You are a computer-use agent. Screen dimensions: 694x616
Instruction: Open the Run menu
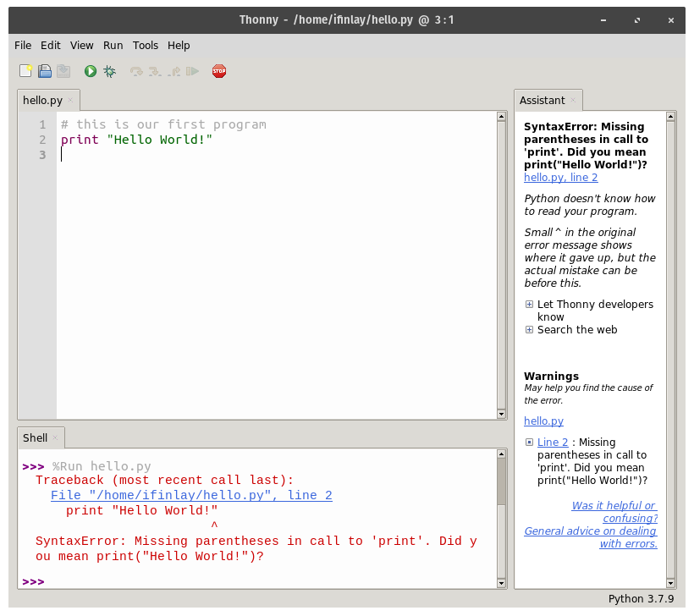113,45
